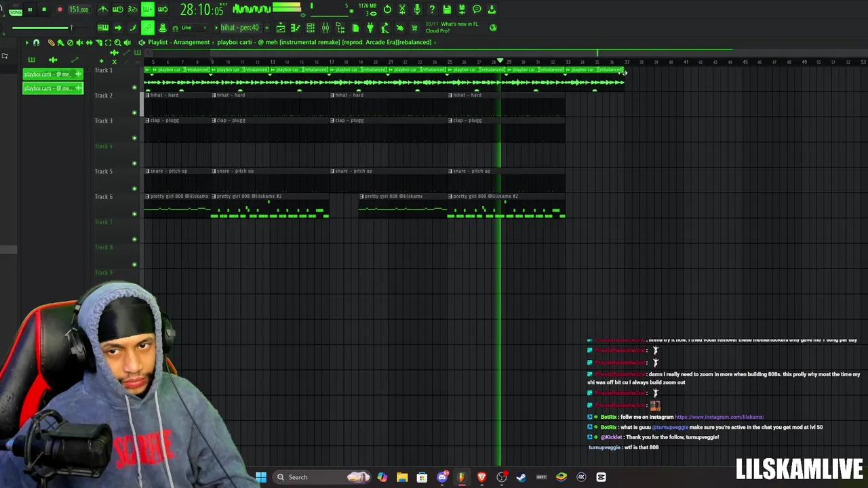Open the Piano roll view icon
The width and height of the screenshot is (868, 488).
point(296,28)
